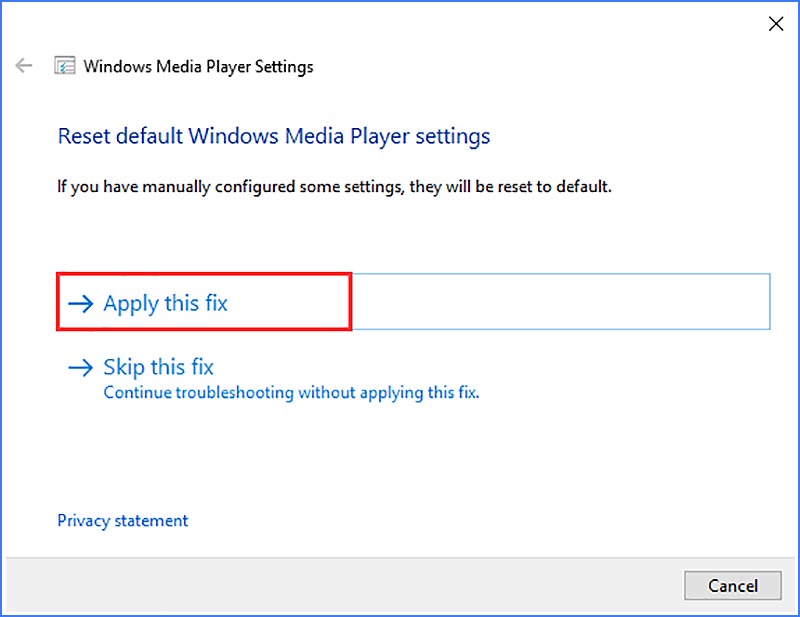Open the Privacy statement link

(122, 520)
